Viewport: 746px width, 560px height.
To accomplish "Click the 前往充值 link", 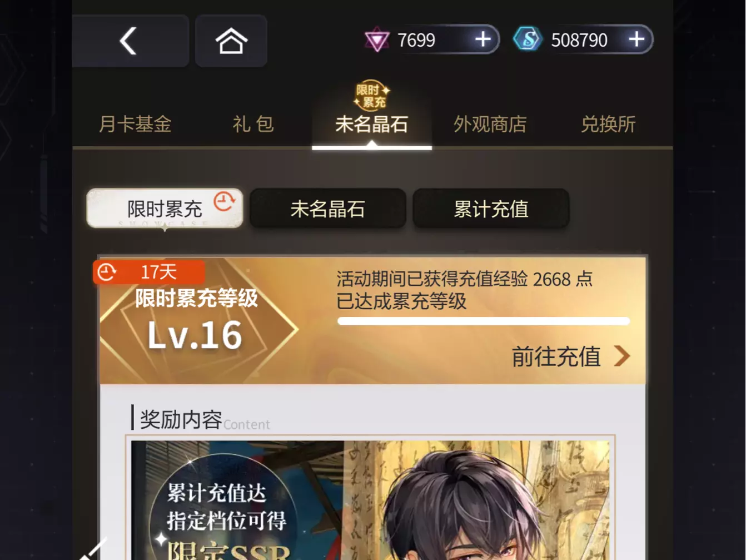I will 556,356.
